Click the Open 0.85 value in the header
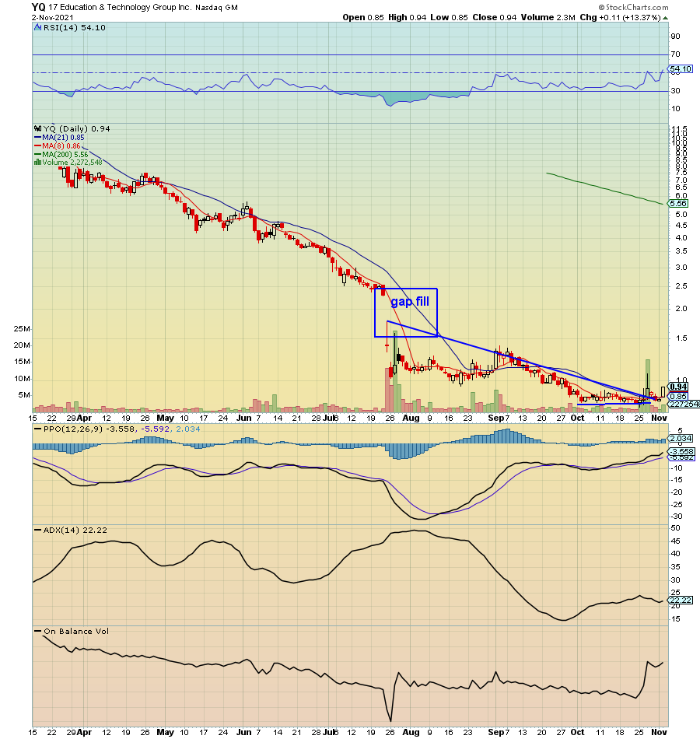 click(363, 17)
